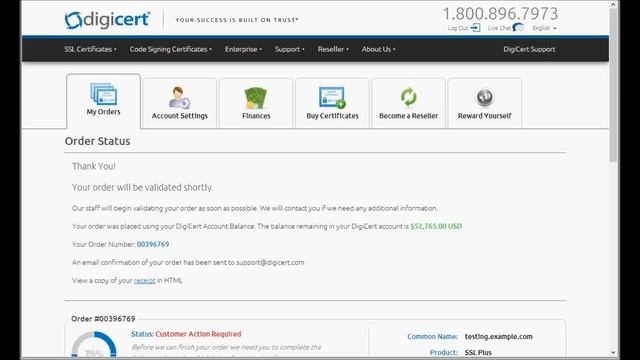Click common name testing.example.com
640x360 pixels.
tap(498, 336)
